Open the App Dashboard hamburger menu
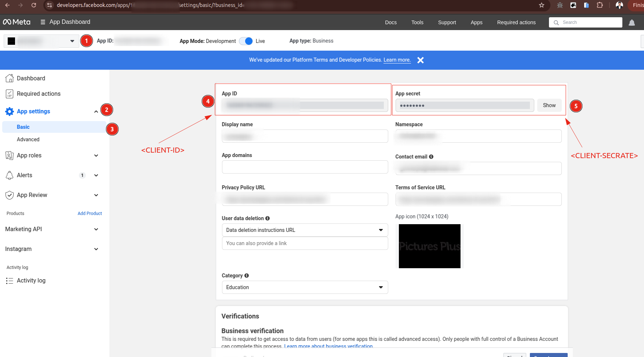 [x=43, y=22]
